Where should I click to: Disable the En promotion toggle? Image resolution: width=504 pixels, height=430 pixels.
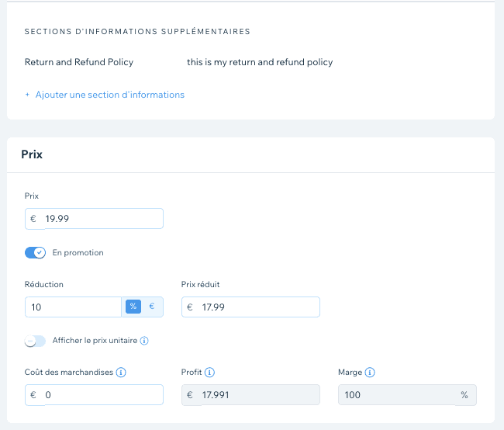pyautogui.click(x=36, y=252)
